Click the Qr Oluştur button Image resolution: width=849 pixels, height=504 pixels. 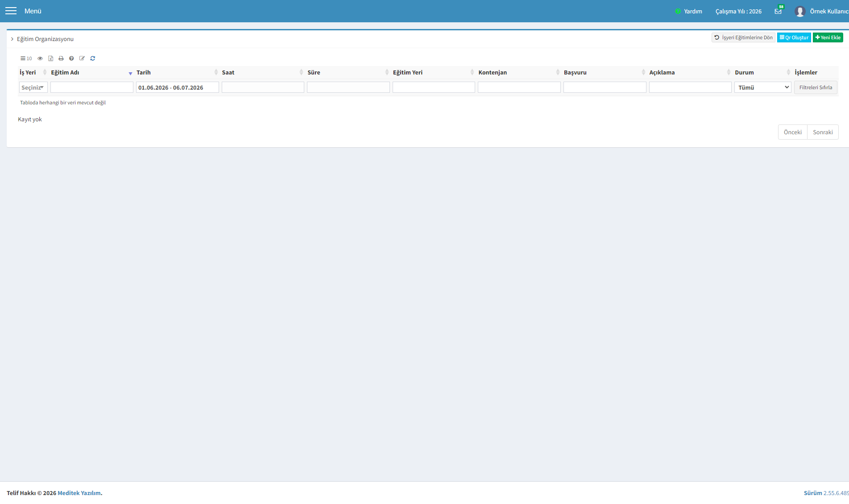(x=794, y=37)
